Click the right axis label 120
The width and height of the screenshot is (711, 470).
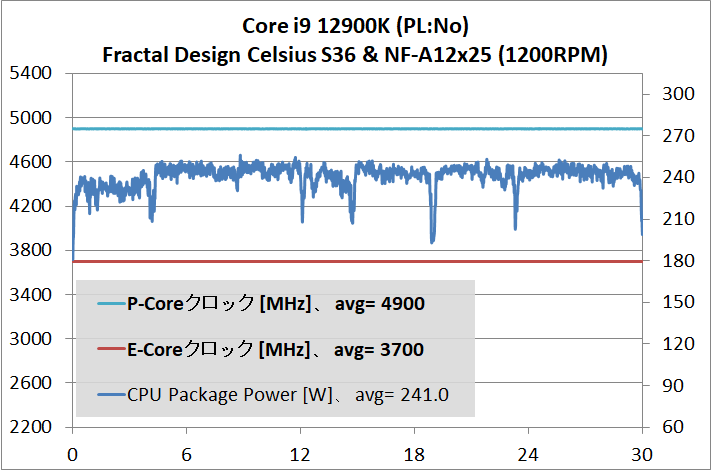point(678,344)
